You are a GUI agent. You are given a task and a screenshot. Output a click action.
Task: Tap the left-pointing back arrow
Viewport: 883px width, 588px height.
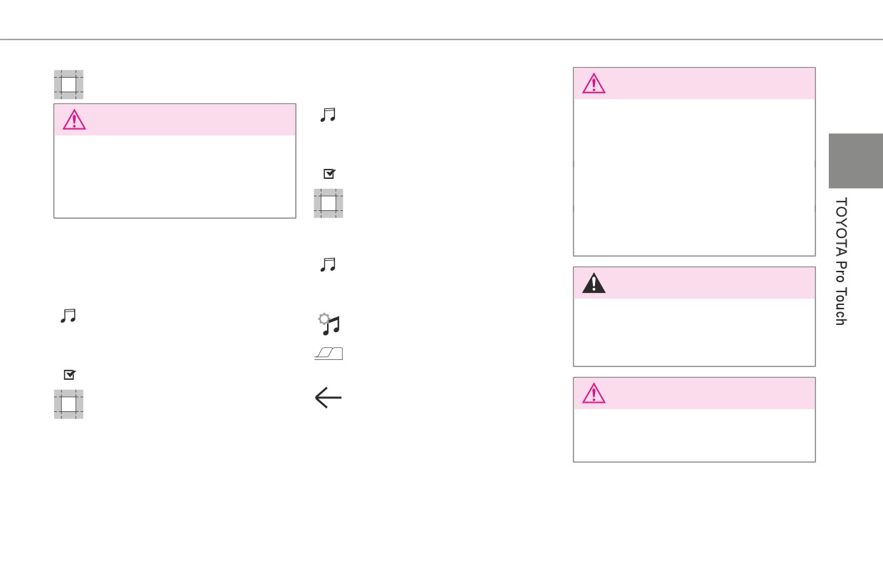coord(329,398)
